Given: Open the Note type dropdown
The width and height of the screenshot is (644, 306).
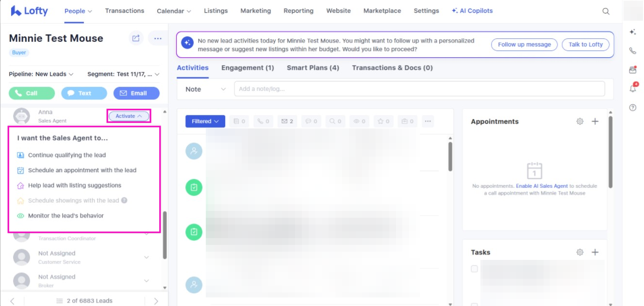Looking at the screenshot, I should click(x=206, y=89).
